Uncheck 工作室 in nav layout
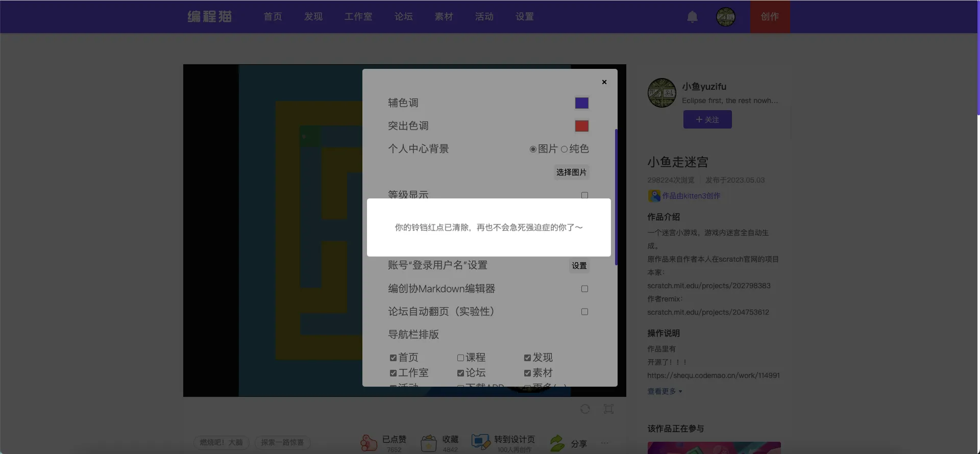This screenshot has width=980, height=454. (x=393, y=373)
